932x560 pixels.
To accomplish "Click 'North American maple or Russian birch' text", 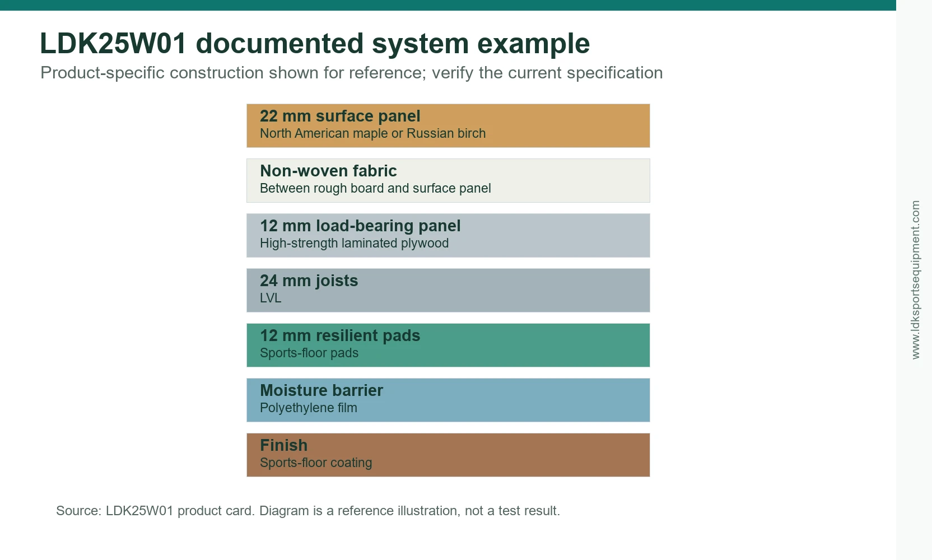I will click(x=372, y=133).
